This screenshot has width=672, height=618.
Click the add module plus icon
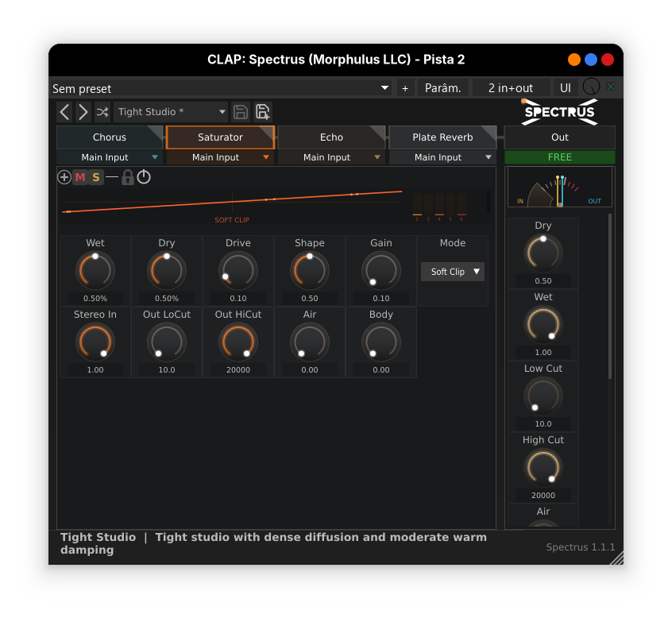pyautogui.click(x=64, y=177)
